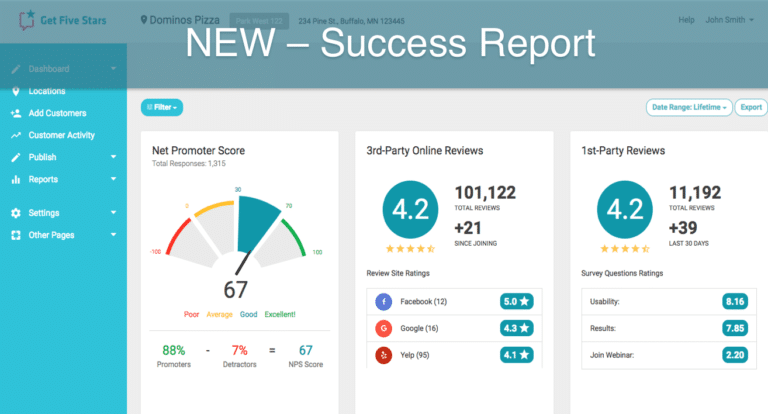Viewport: 768px width, 414px height.
Task: Click the Usability 8.16 score badge
Action: click(x=735, y=301)
